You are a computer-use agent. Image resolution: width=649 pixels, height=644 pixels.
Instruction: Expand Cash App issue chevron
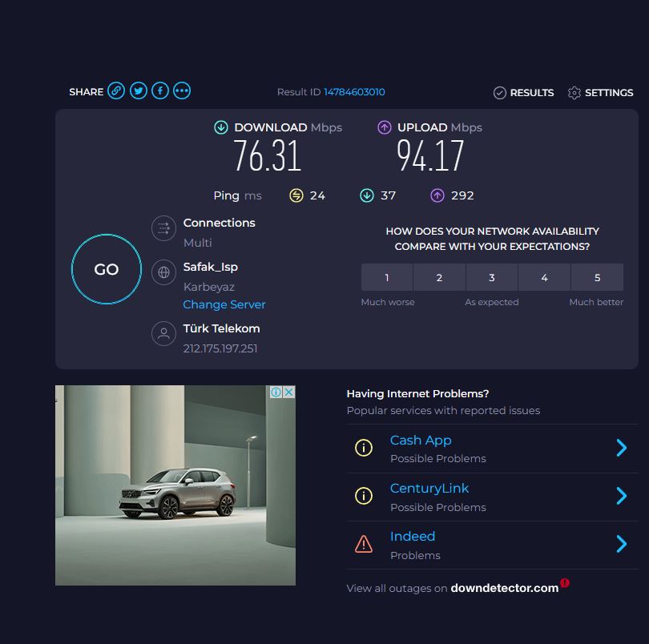pyautogui.click(x=621, y=448)
